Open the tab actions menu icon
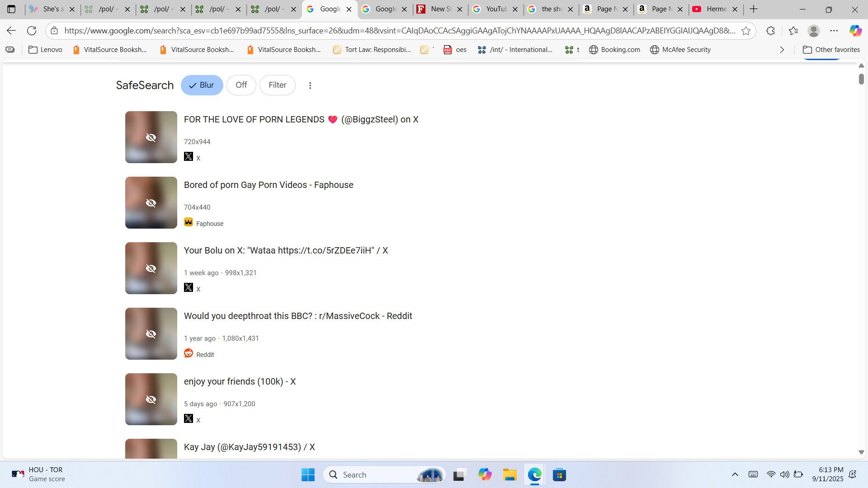Screen dimensions: 868x488 [x=11, y=9]
